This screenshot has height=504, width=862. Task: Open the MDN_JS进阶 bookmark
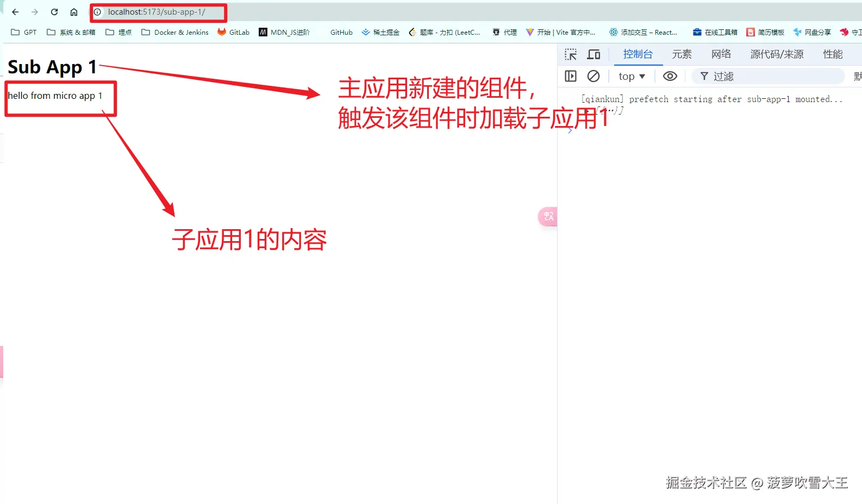tap(284, 32)
